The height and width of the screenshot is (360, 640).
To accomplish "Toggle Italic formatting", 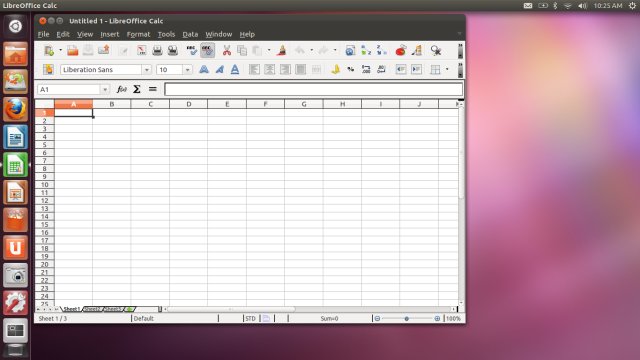I will [219, 69].
